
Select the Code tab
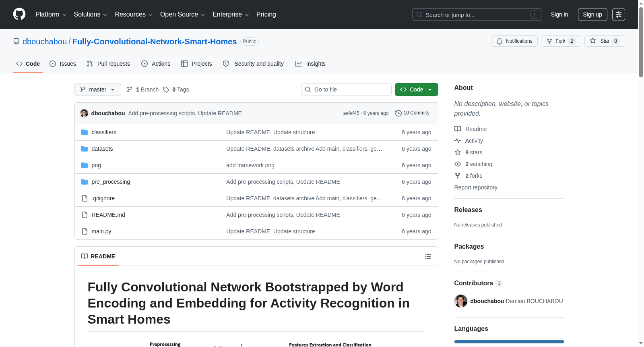coord(28,64)
